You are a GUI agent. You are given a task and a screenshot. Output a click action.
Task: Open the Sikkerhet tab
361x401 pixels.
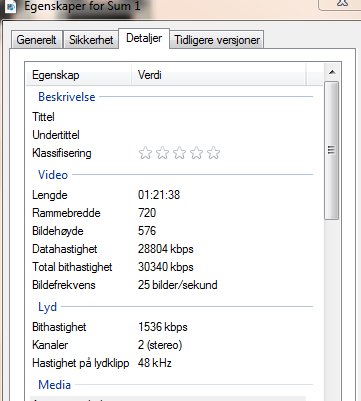coord(91,40)
